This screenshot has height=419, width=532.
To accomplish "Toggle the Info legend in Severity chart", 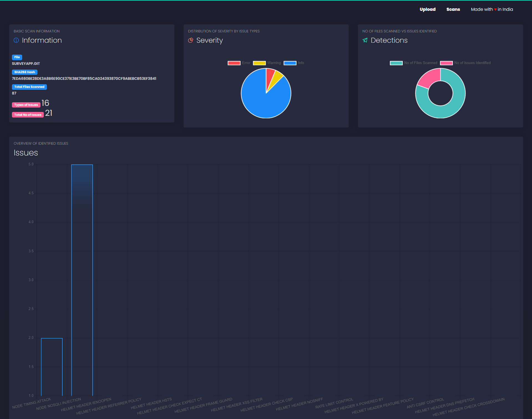I will point(294,63).
